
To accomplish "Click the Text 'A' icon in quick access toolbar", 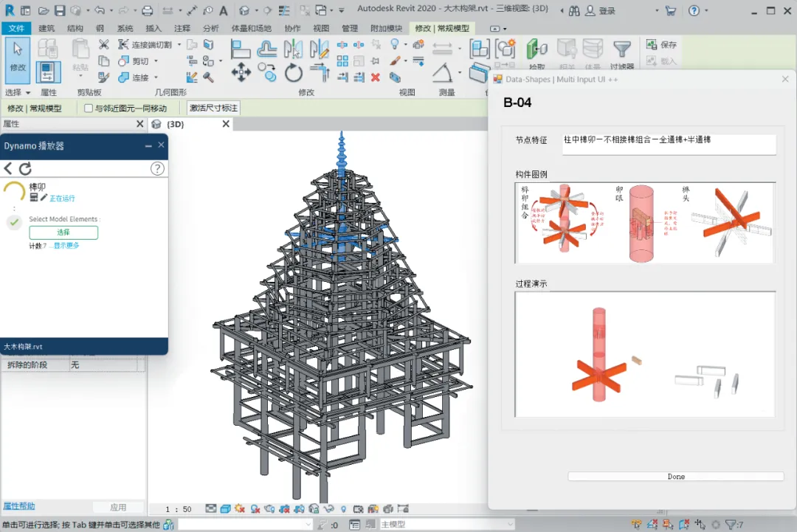I will click(x=223, y=10).
